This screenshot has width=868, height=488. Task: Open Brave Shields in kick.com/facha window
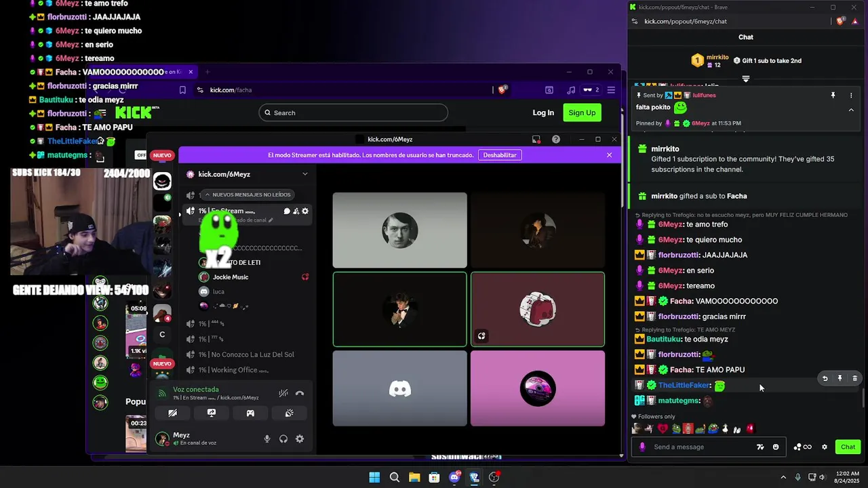tap(502, 89)
